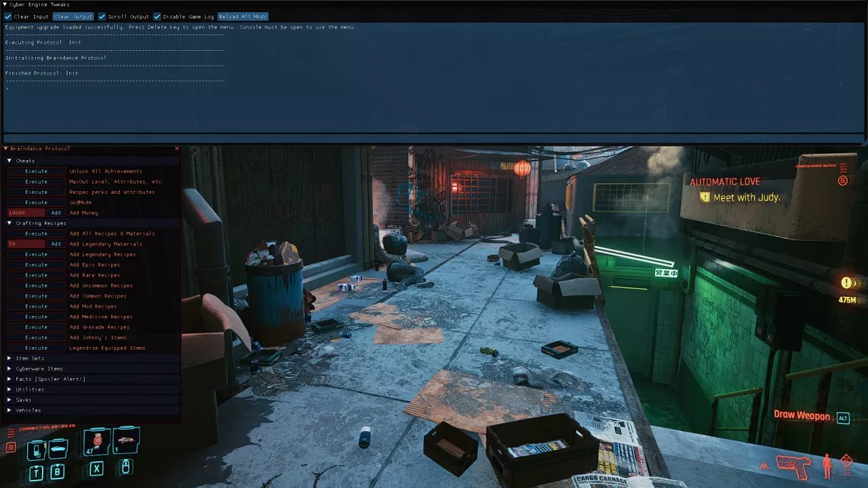Screen dimensions: 868x488
Task: Click the Clear Output button
Action: click(73, 16)
